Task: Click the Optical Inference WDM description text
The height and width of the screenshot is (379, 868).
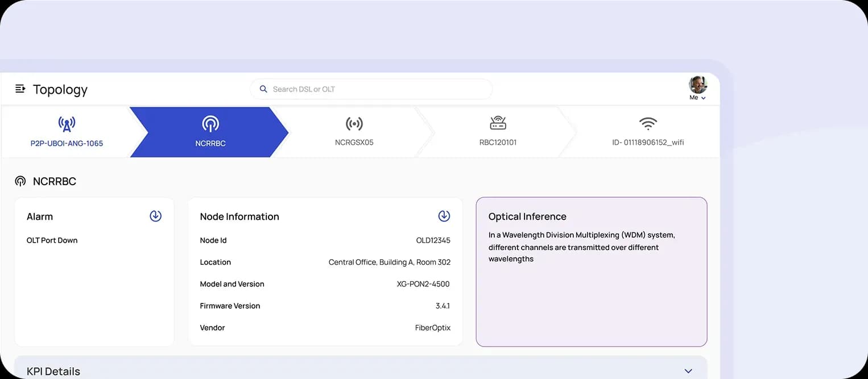Action: point(582,247)
